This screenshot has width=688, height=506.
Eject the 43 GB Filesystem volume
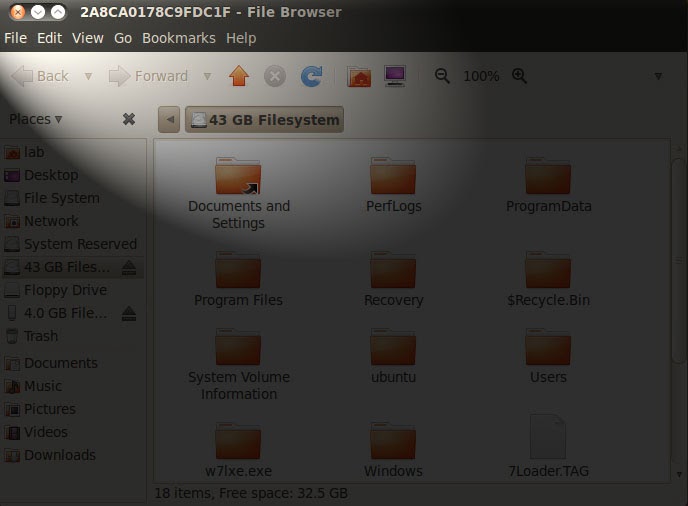pyautogui.click(x=129, y=267)
